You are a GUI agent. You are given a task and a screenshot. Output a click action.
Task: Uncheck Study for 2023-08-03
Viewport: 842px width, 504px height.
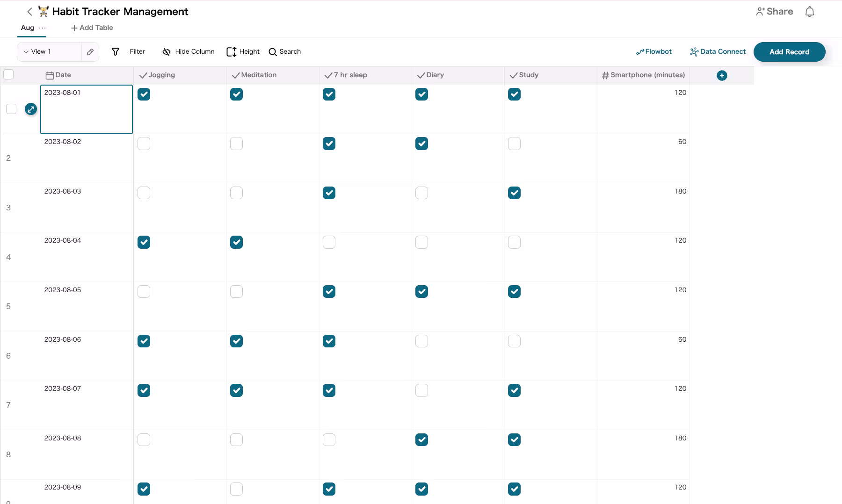coord(514,193)
